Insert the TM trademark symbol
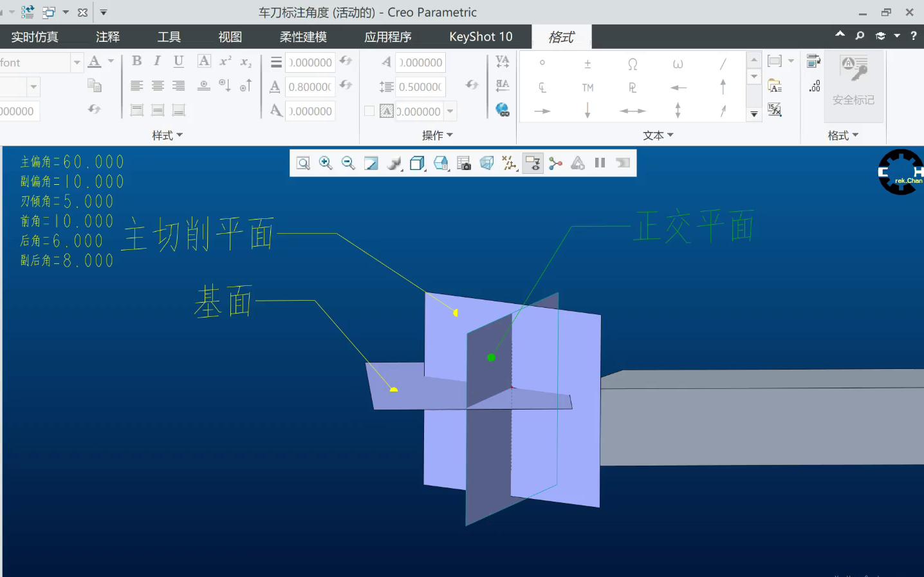924x577 pixels. (587, 88)
